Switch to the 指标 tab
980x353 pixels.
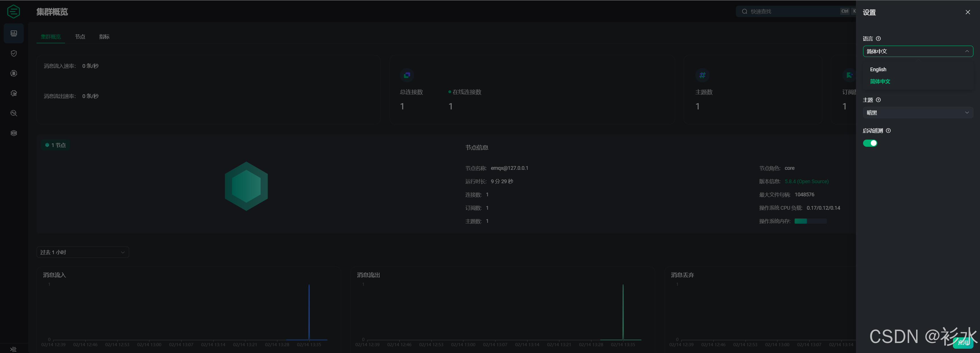(x=104, y=37)
